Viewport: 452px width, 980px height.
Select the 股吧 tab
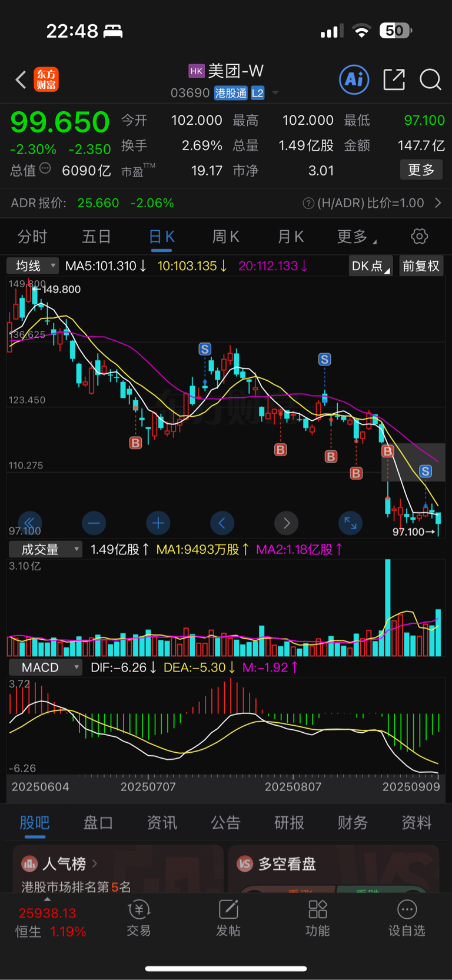(x=35, y=822)
